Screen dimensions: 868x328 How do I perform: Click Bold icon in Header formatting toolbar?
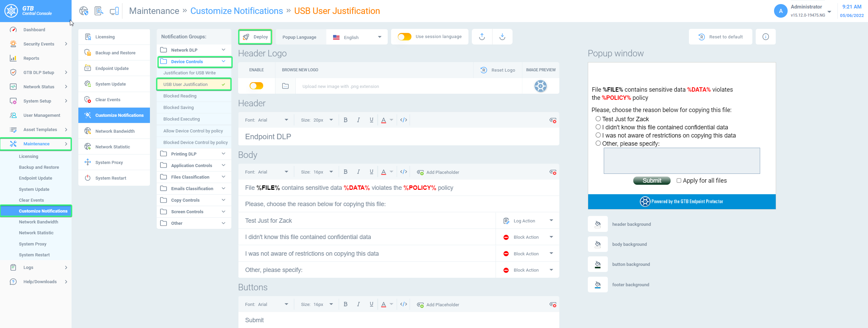coord(345,120)
